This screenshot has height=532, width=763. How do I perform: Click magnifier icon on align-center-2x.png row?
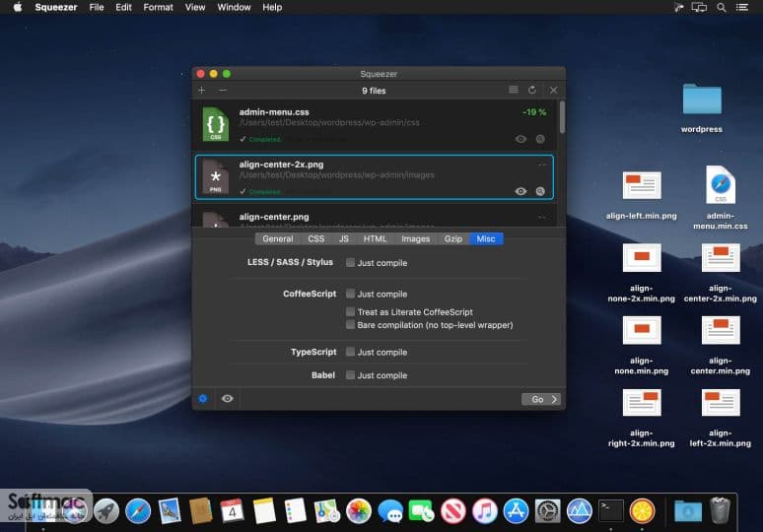tap(540, 191)
